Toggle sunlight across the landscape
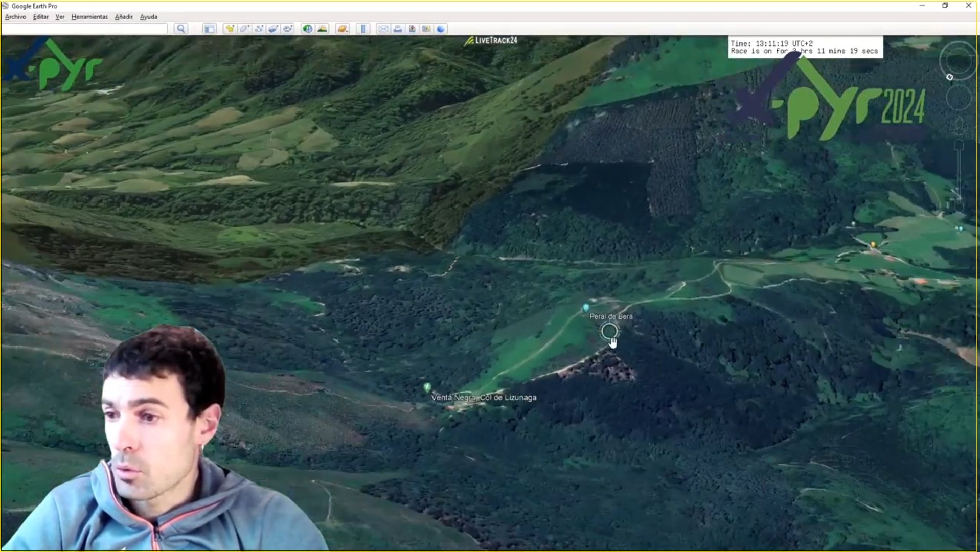Screen dimensions: 980x552 click(322, 29)
